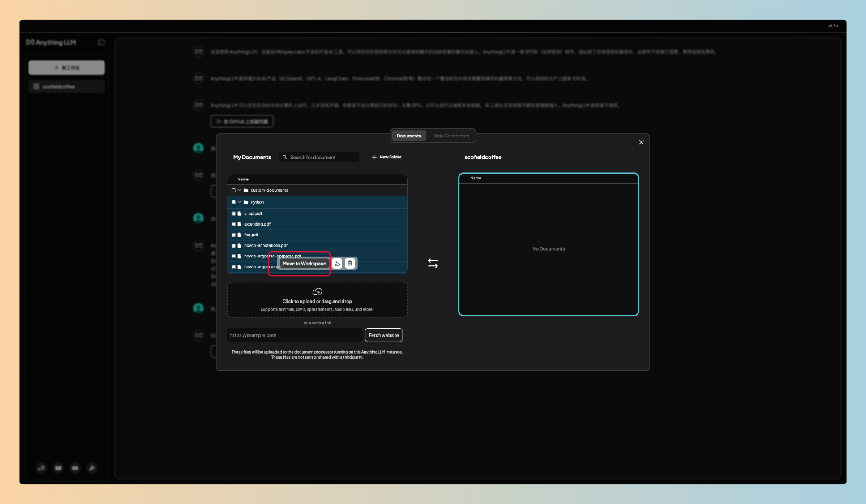
Task: Uncheck the c-api.pdf checkbox
Action: click(x=234, y=213)
